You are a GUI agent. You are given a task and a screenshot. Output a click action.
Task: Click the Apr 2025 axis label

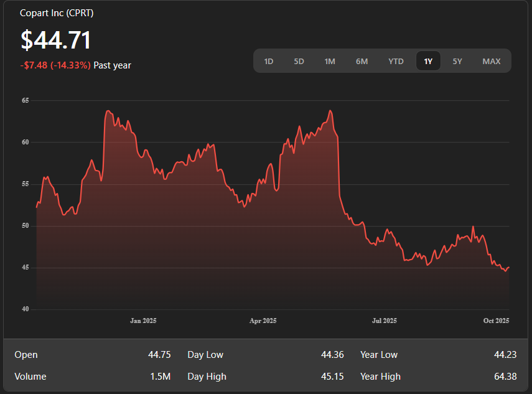(x=263, y=321)
